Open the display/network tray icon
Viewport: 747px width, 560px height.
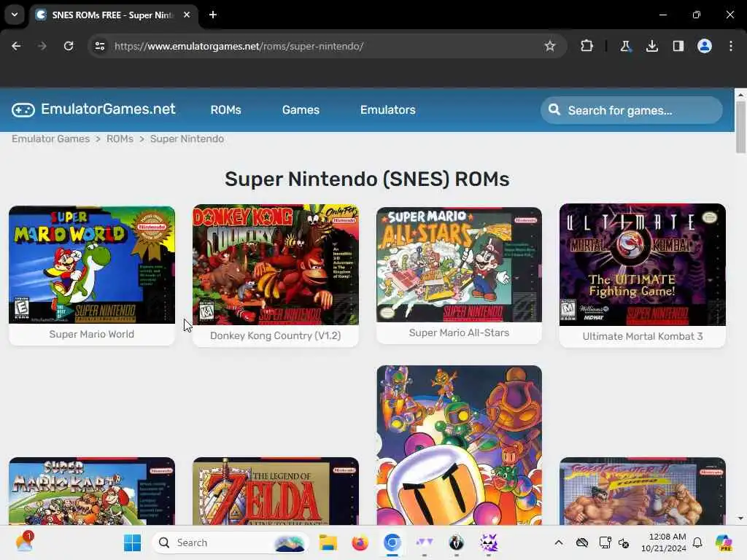pos(605,542)
